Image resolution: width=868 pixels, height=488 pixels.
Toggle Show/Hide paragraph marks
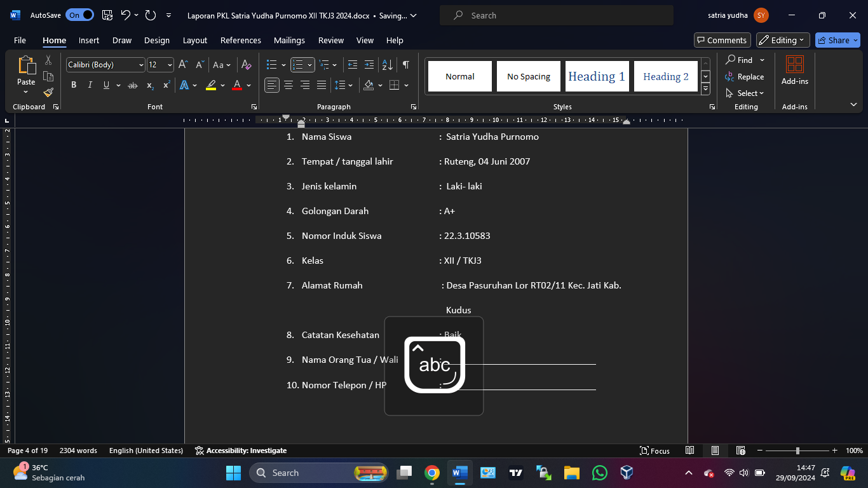[406, 65]
